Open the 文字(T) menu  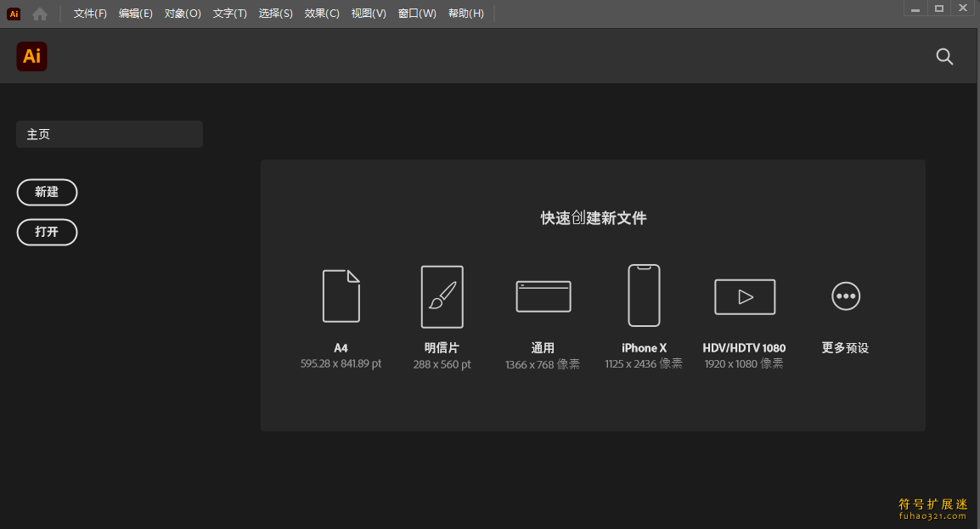coord(229,14)
